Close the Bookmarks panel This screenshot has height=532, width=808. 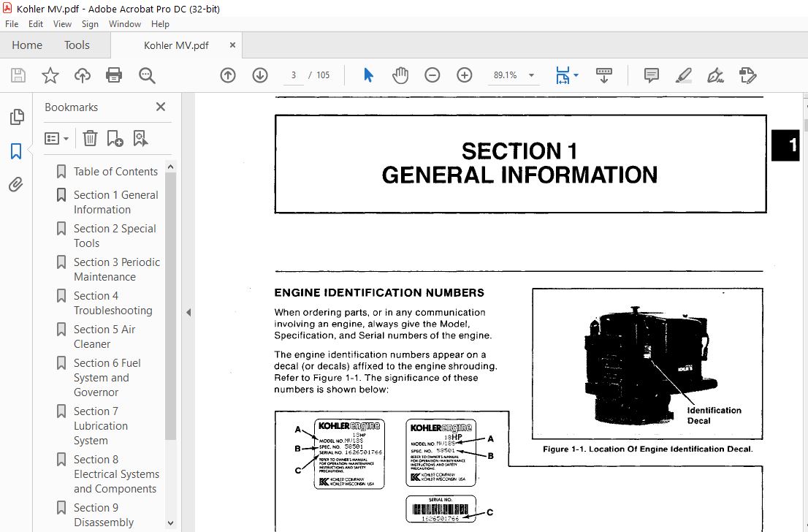point(160,107)
